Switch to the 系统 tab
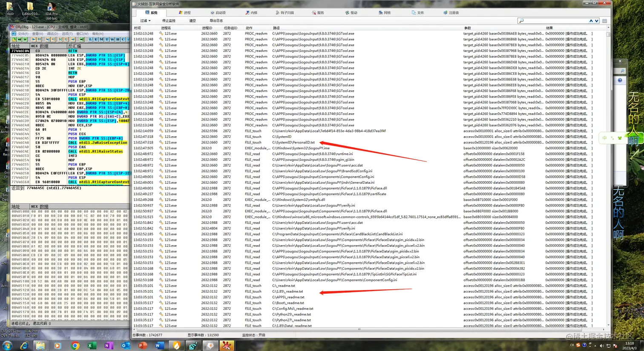 click(x=151, y=13)
